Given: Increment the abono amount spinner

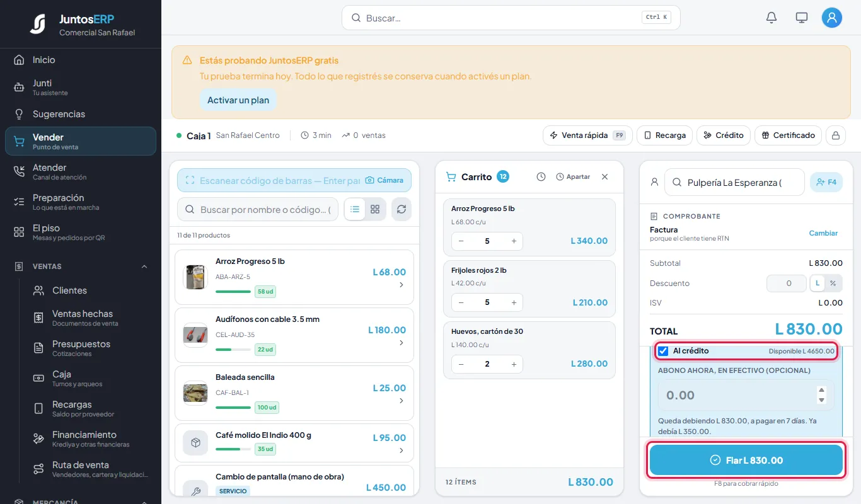Looking at the screenshot, I should [x=821, y=390].
